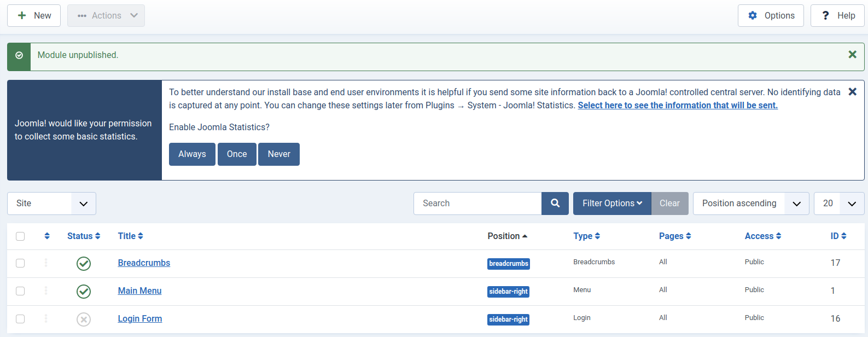Screen dimensions: 868x337
Task: Expand the Filter Options panel
Action: (x=612, y=204)
